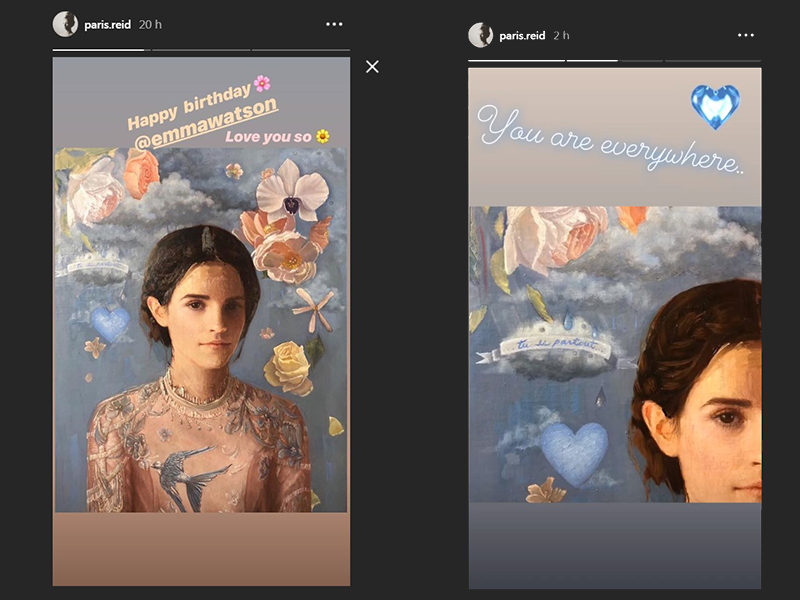Close the story with the X button
Screen dimensions: 800x600
(x=372, y=64)
